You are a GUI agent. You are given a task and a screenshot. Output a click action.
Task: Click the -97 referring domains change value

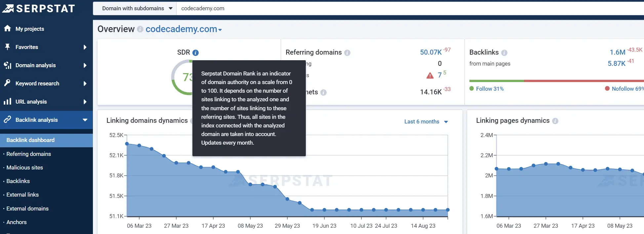[x=447, y=50]
